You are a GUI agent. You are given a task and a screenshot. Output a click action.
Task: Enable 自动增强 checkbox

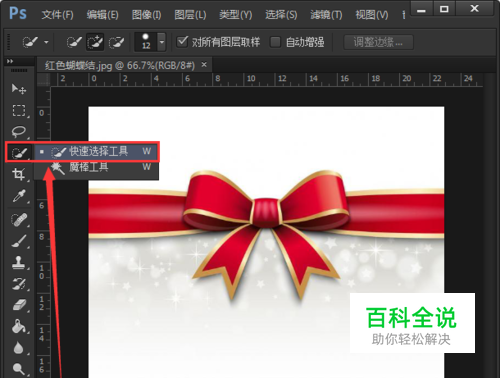coord(275,42)
